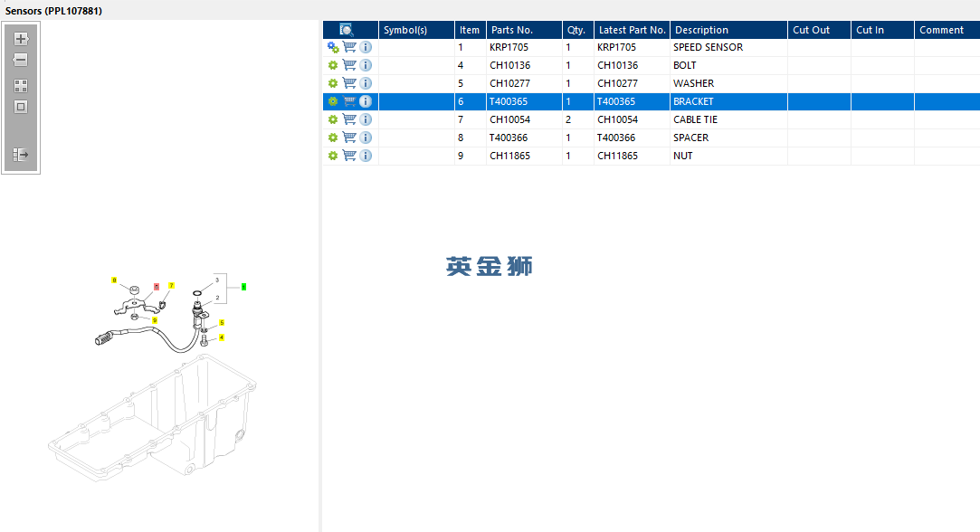Viewport: 980px width, 532px height.
Task: Click yellow callout 5 on the diagram
Action: coord(222,323)
